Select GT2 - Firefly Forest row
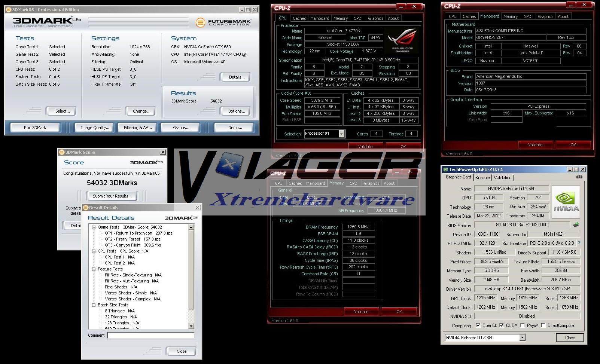The width and height of the screenshot is (600, 364). (x=133, y=239)
